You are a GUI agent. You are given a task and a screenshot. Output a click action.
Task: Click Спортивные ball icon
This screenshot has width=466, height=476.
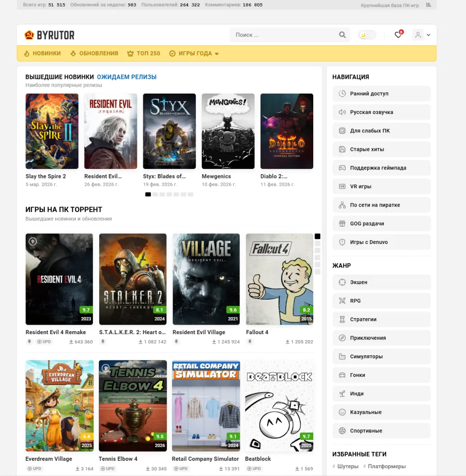tap(342, 430)
